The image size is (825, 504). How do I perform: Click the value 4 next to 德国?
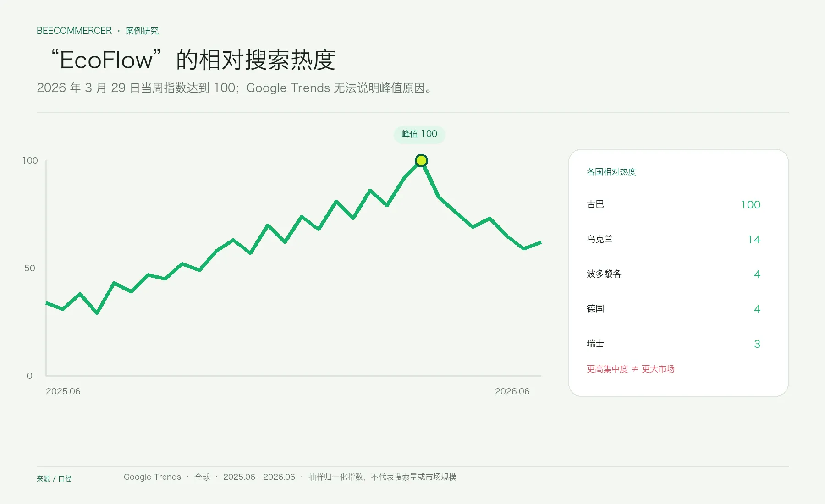pos(757,309)
